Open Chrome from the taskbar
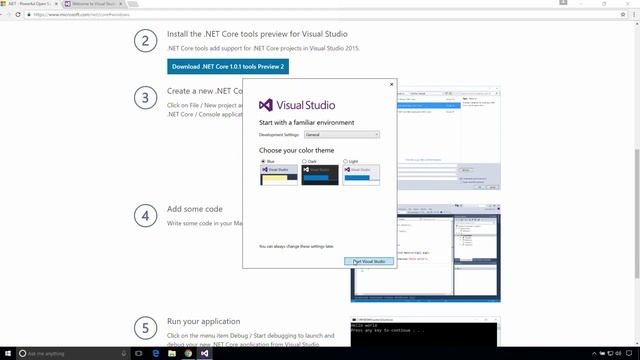 [x=188, y=353]
